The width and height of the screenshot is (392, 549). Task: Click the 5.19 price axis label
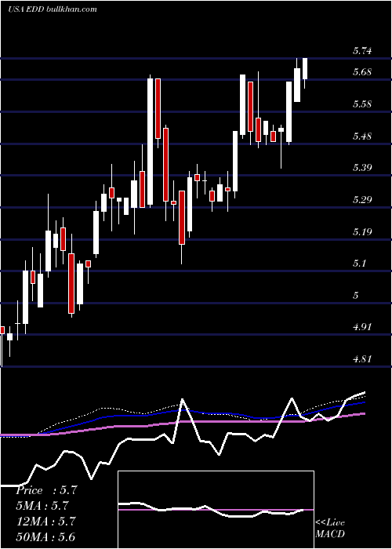362,232
